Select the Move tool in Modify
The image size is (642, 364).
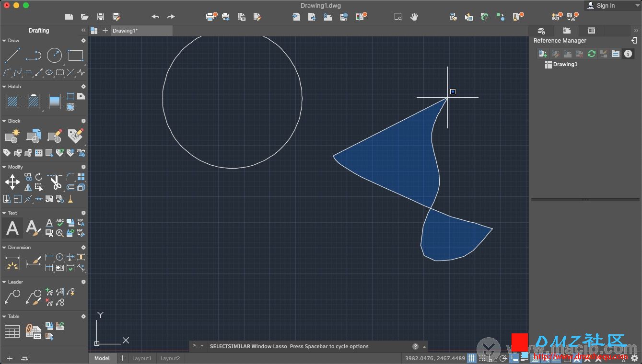coord(12,182)
